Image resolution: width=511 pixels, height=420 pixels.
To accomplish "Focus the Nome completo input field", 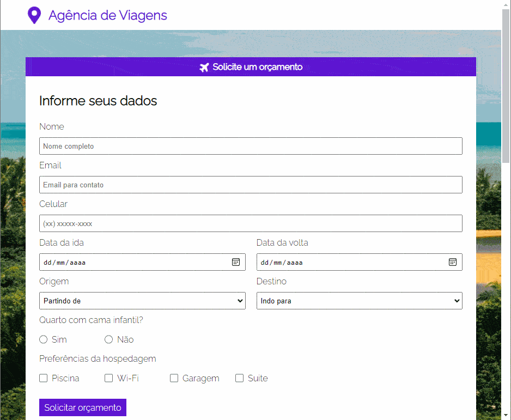I will pyautogui.click(x=251, y=146).
